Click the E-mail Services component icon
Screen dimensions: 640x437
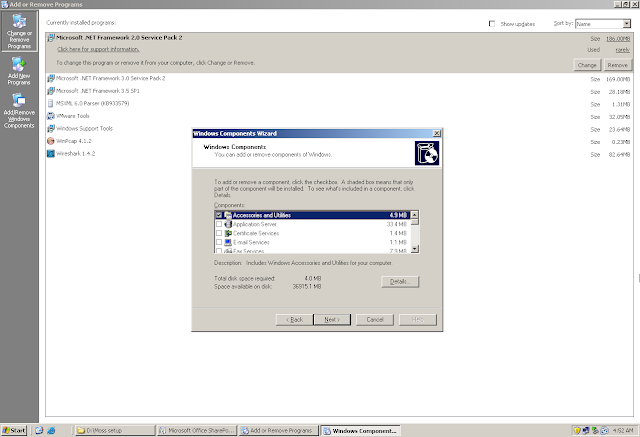coord(228,242)
